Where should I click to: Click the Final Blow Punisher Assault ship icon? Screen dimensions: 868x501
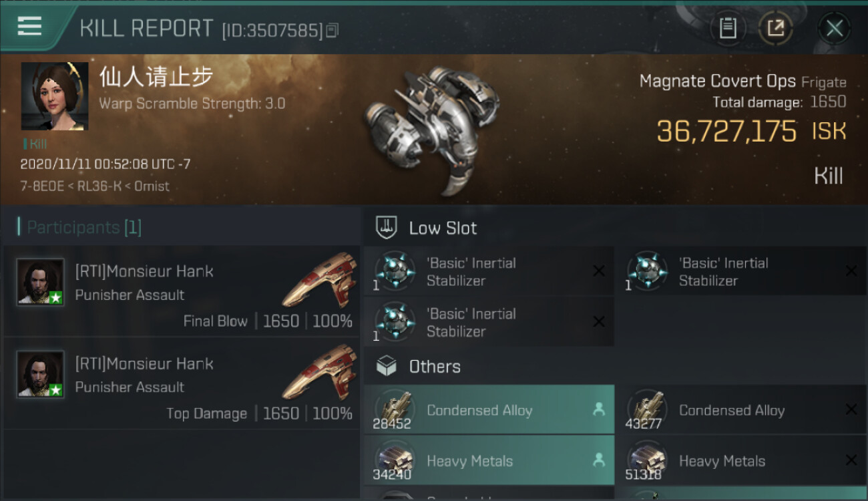(320, 279)
